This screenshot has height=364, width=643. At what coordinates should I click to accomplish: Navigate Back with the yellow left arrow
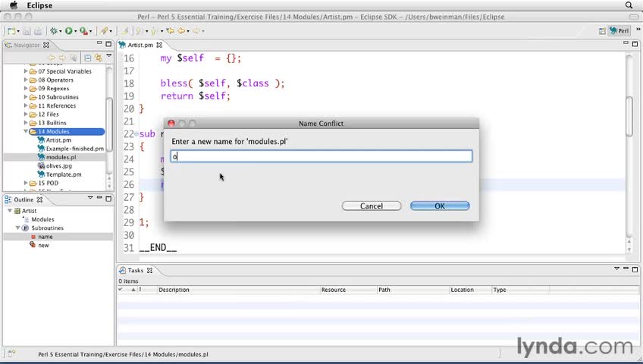[x=180, y=31]
